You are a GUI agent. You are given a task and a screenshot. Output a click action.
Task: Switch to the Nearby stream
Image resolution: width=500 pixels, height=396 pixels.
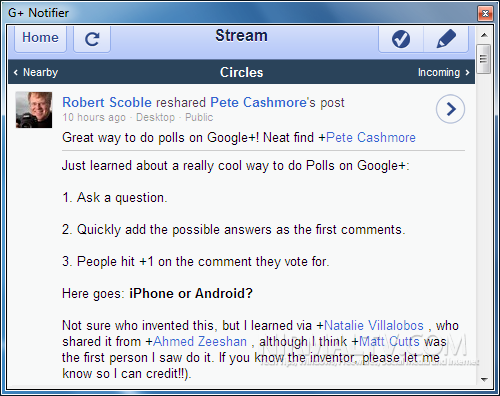coord(36,72)
